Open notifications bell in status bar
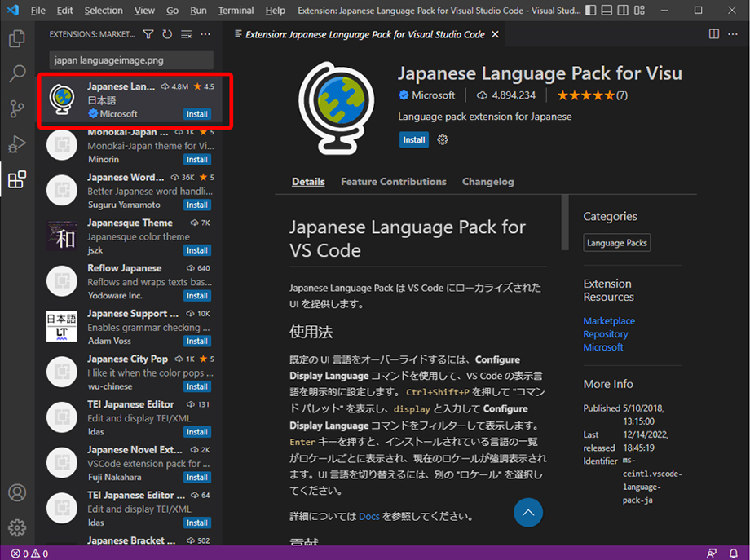The width and height of the screenshot is (750, 560). pos(733,553)
